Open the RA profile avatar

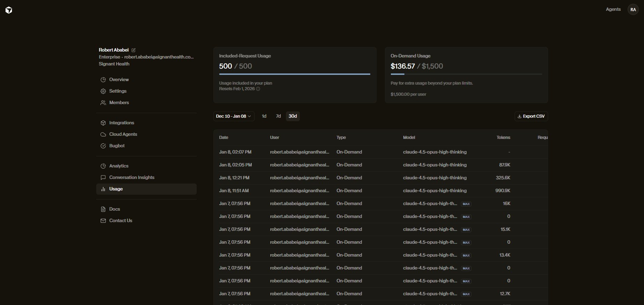(633, 10)
